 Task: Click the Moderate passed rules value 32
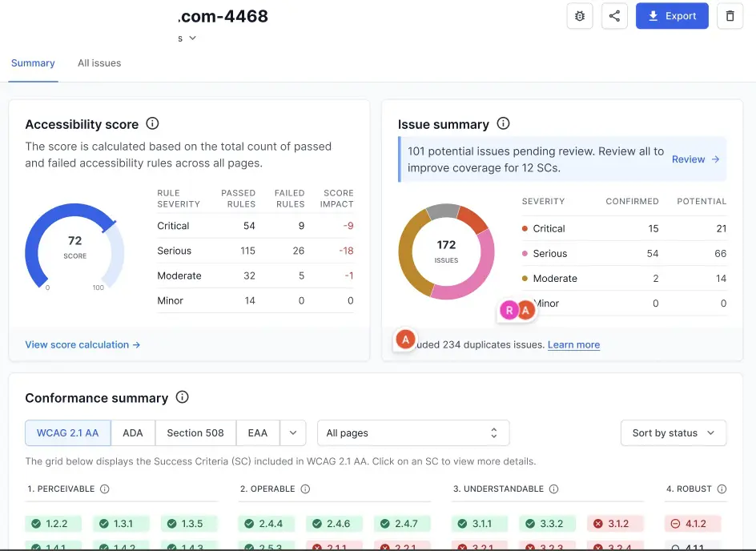[x=249, y=275]
